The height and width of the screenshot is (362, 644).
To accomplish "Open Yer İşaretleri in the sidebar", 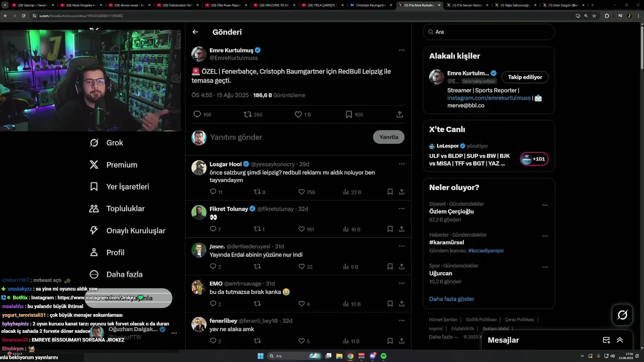I will pyautogui.click(x=119, y=187).
